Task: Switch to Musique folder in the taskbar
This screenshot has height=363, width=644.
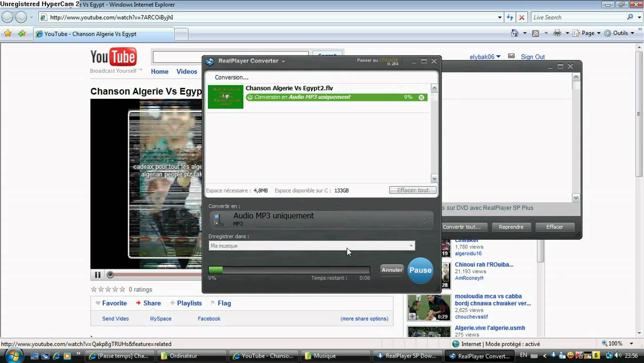Action: click(x=336, y=356)
